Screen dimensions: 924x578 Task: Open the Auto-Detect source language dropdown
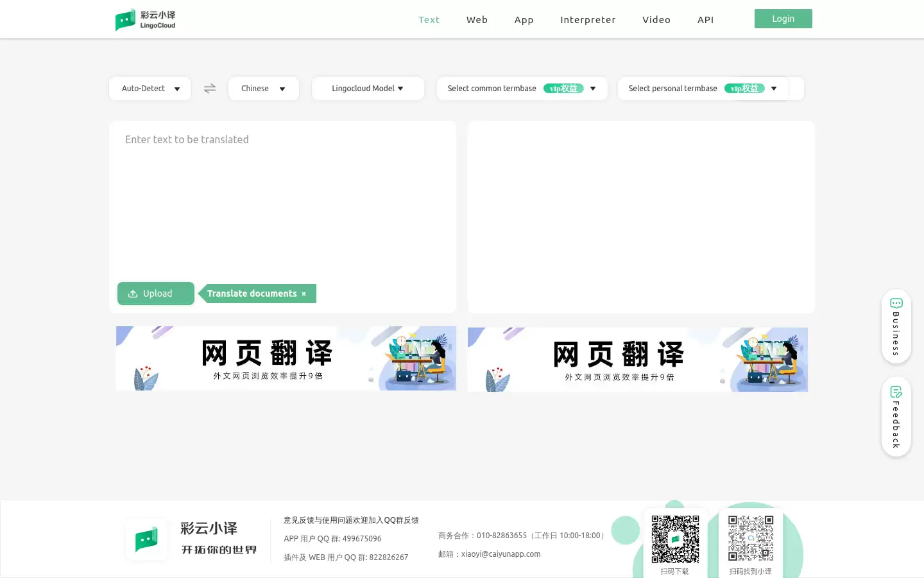coord(150,89)
